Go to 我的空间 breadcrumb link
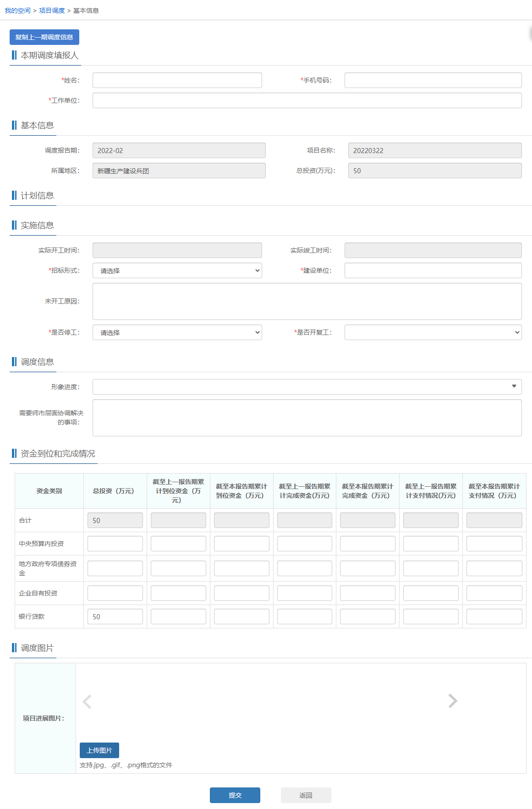This screenshot has height=809, width=532. 17,11
